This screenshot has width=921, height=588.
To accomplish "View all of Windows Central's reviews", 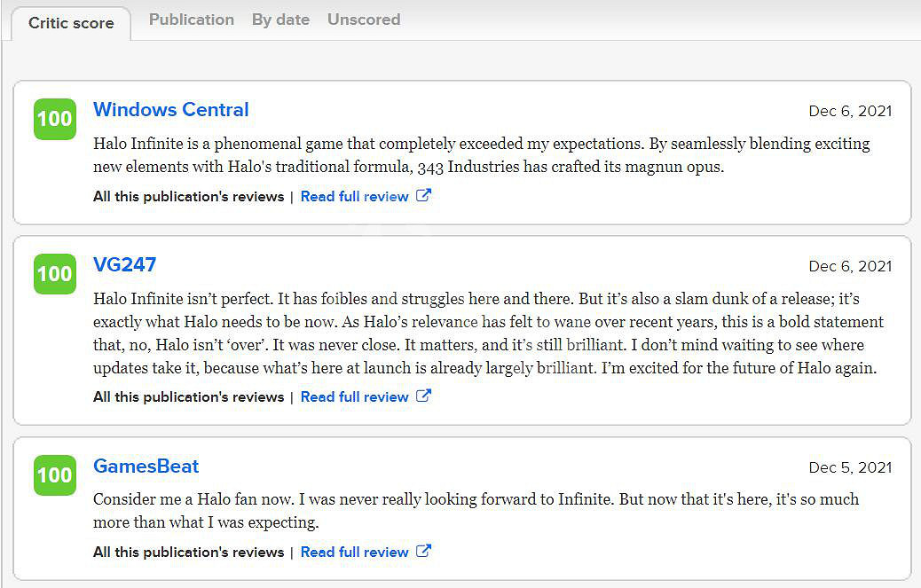I will 188,197.
